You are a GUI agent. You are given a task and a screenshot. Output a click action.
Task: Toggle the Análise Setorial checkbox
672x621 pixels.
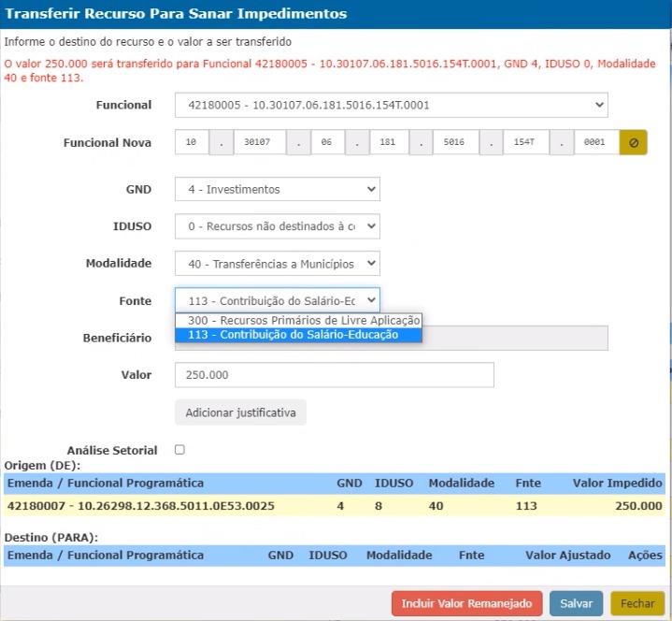179,450
